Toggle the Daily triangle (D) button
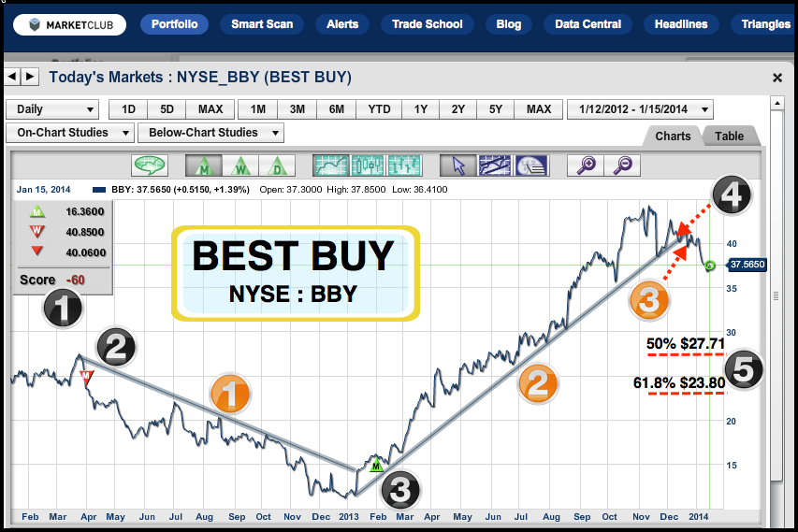The height and width of the screenshot is (532, 798). (277, 165)
